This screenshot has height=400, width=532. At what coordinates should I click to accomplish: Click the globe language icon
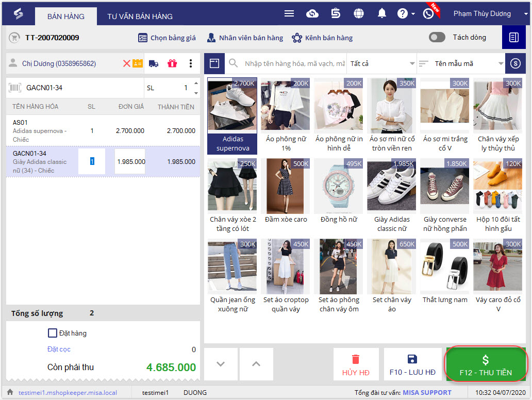[x=359, y=13]
